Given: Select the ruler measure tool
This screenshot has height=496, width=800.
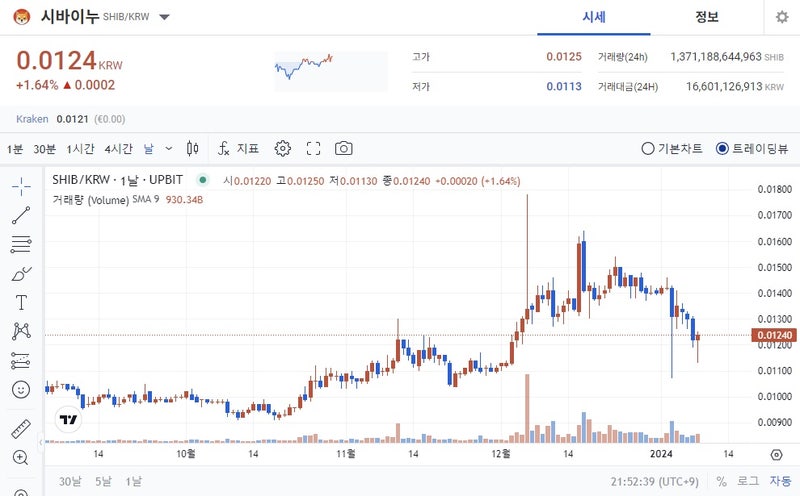Looking at the screenshot, I should pyautogui.click(x=21, y=429).
